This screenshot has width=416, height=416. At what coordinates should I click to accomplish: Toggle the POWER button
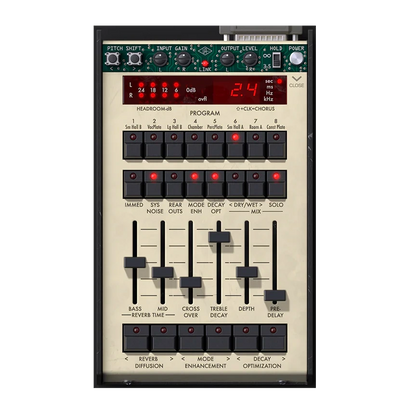(296, 59)
